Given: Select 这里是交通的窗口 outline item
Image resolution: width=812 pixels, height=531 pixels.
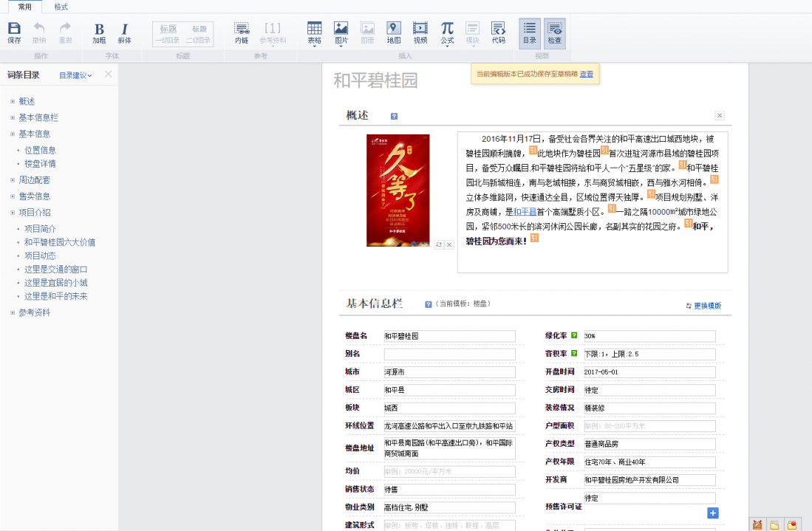Looking at the screenshot, I should tap(55, 269).
